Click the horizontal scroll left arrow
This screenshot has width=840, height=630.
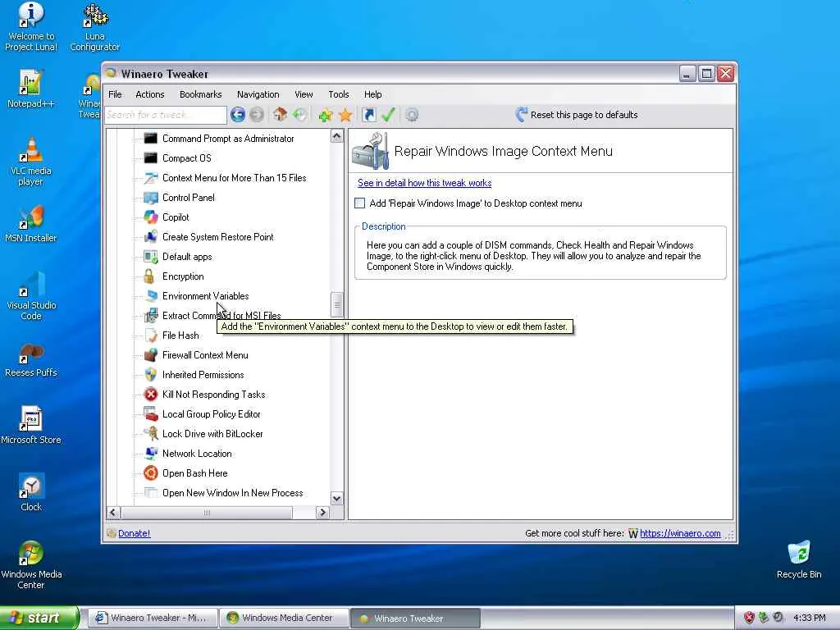tap(113, 513)
